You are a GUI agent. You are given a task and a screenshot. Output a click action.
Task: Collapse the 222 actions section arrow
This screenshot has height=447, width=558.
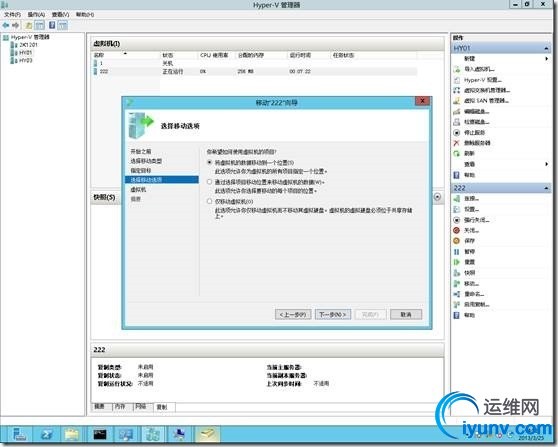[546, 188]
